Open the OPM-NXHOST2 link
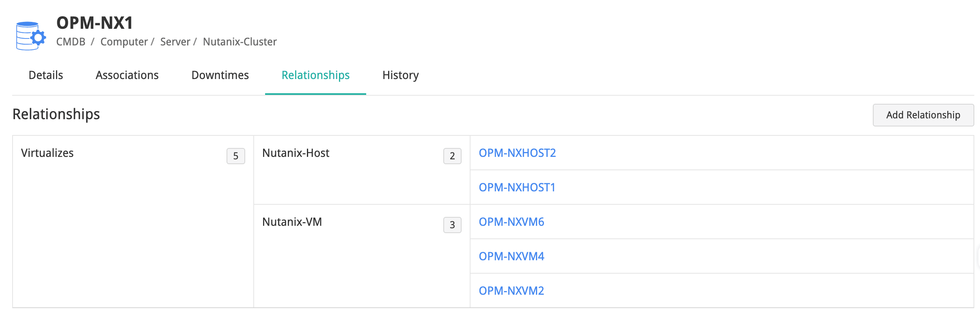 pos(517,153)
